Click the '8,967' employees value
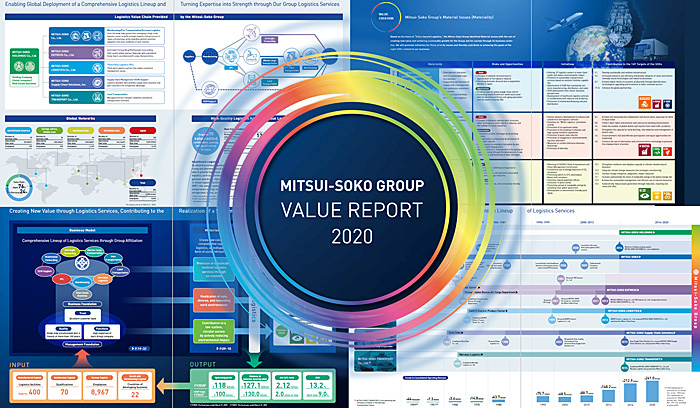The image size is (700, 408). point(100,392)
